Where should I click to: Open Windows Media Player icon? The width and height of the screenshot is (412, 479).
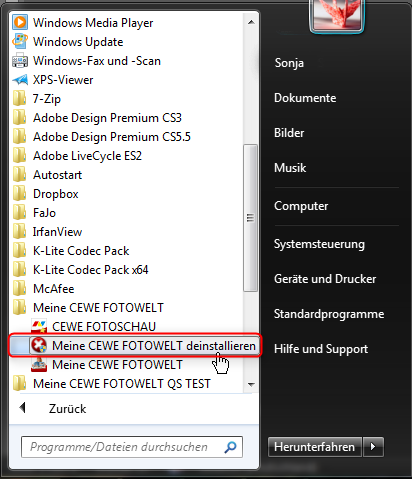(20, 23)
